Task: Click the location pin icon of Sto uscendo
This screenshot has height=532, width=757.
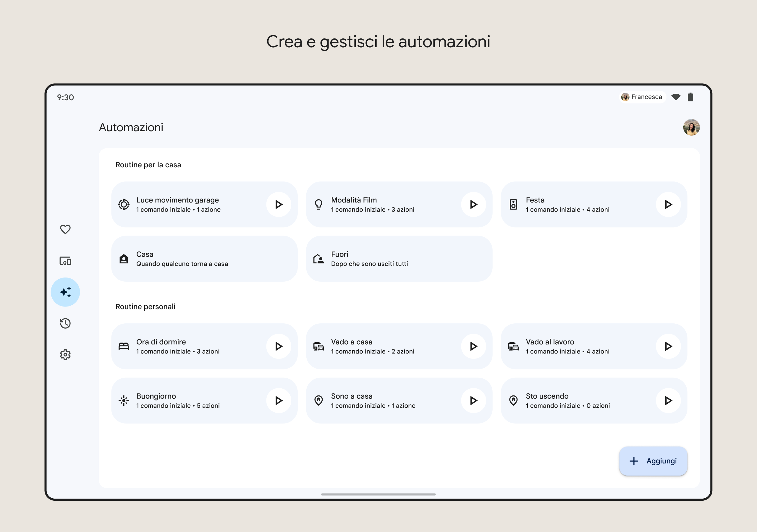Action: [x=513, y=400]
